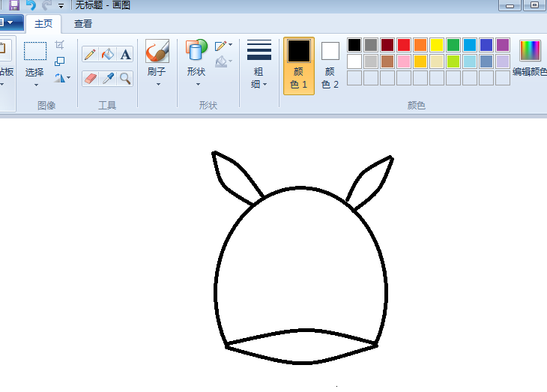Pick the indigo color swatch
The height and width of the screenshot is (392, 547).
pyautogui.click(x=486, y=45)
